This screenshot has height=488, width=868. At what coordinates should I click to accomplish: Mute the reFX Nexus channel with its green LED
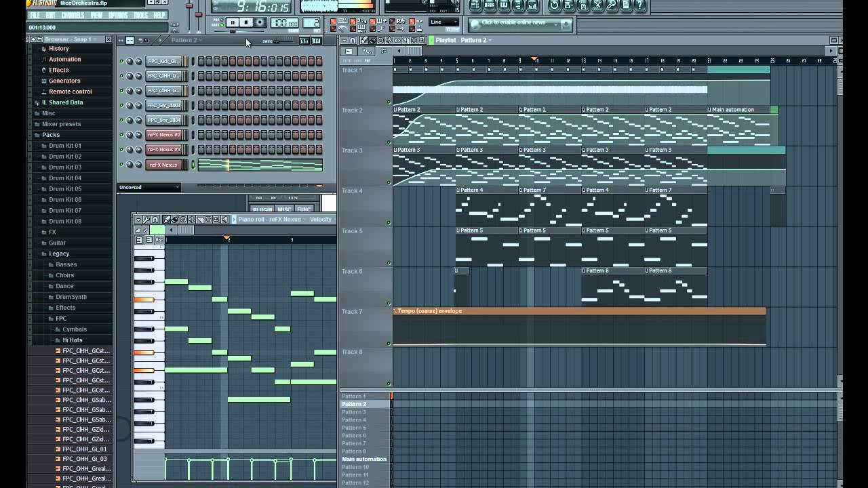pos(122,165)
